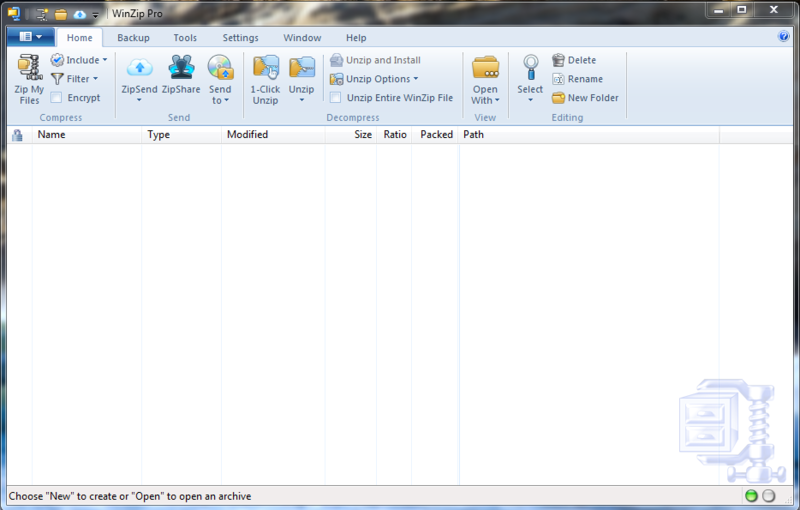Click the Delete trash icon
Viewport: 800px width, 510px height.
pos(558,60)
